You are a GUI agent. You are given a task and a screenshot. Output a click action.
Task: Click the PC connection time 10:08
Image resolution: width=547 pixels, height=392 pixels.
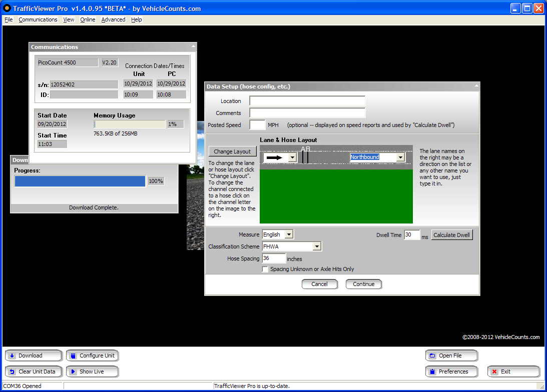tap(171, 94)
